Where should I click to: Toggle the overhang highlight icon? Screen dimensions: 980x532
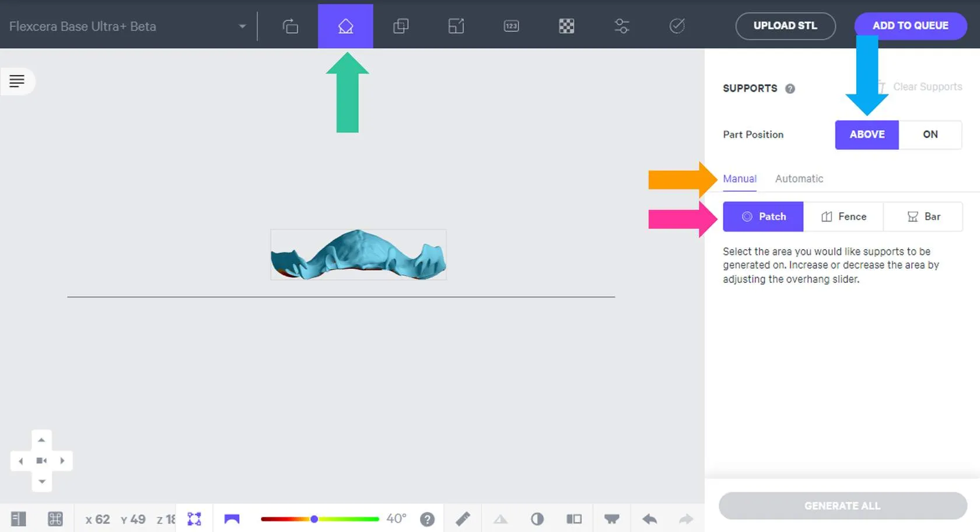click(232, 519)
